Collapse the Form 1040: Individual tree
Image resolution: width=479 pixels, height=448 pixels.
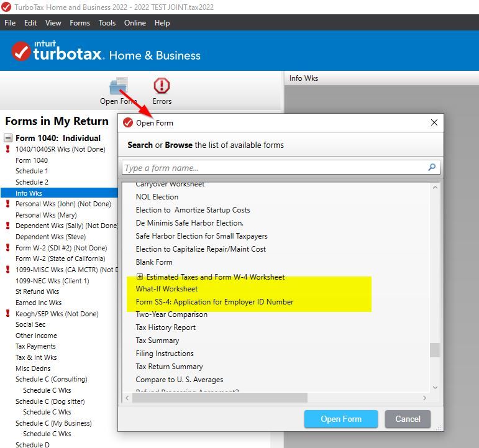coord(8,138)
